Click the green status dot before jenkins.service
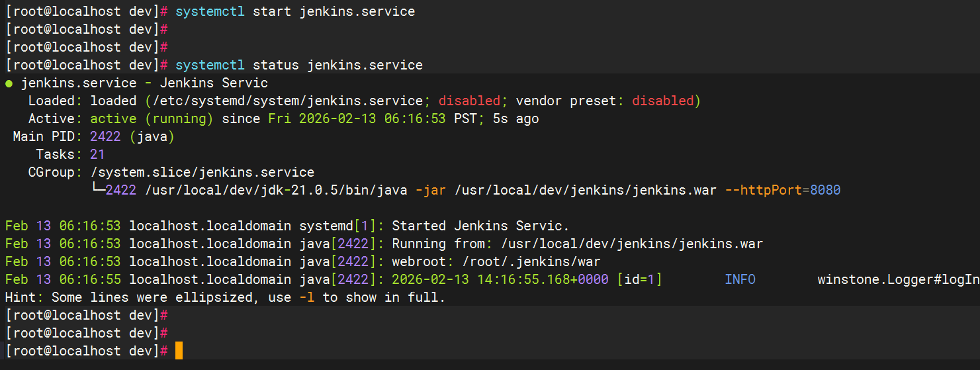 9,83
